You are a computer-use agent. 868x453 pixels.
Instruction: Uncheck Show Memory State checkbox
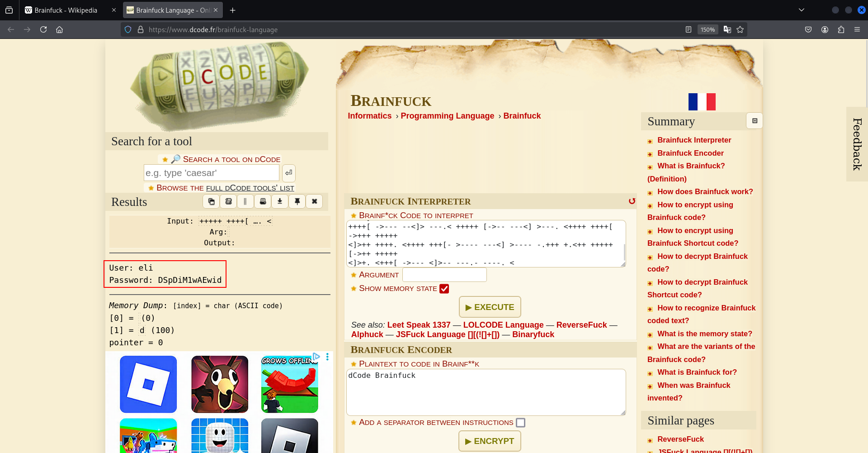444,289
